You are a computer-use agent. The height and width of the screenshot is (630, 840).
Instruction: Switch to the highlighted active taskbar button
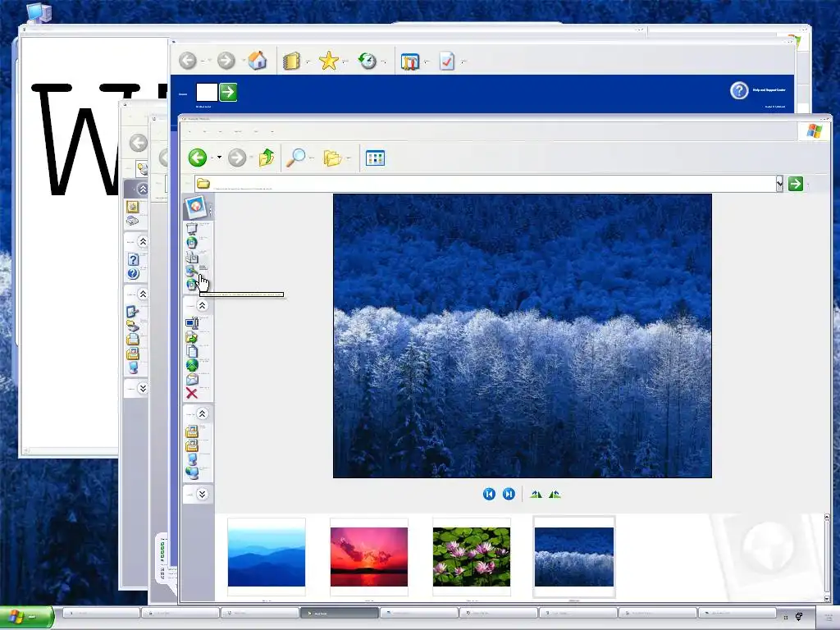[x=339, y=613]
